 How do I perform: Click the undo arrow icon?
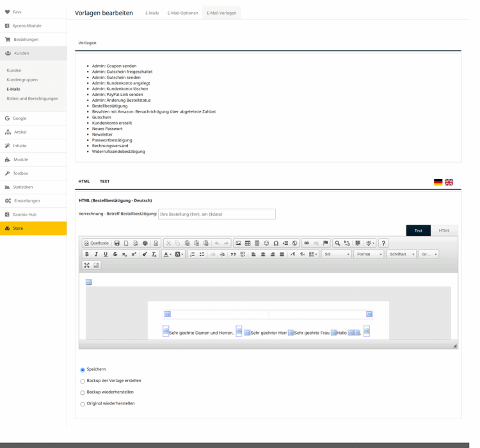coord(217,243)
